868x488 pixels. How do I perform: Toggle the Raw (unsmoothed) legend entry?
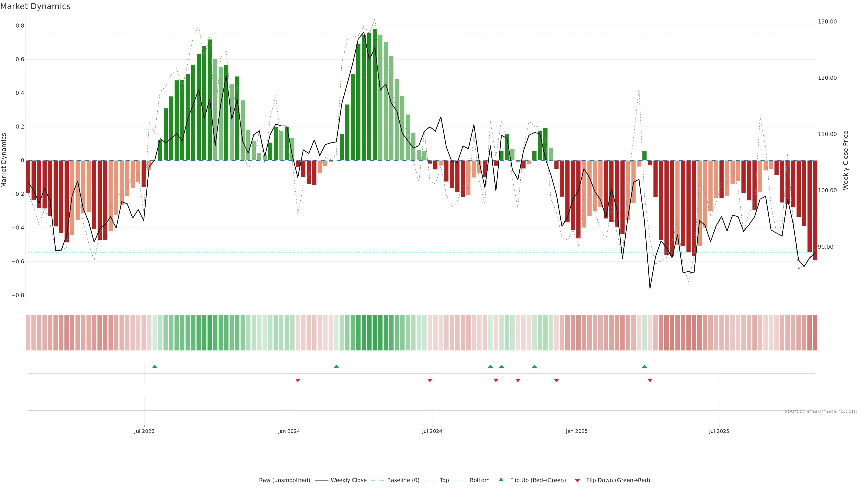click(x=284, y=480)
